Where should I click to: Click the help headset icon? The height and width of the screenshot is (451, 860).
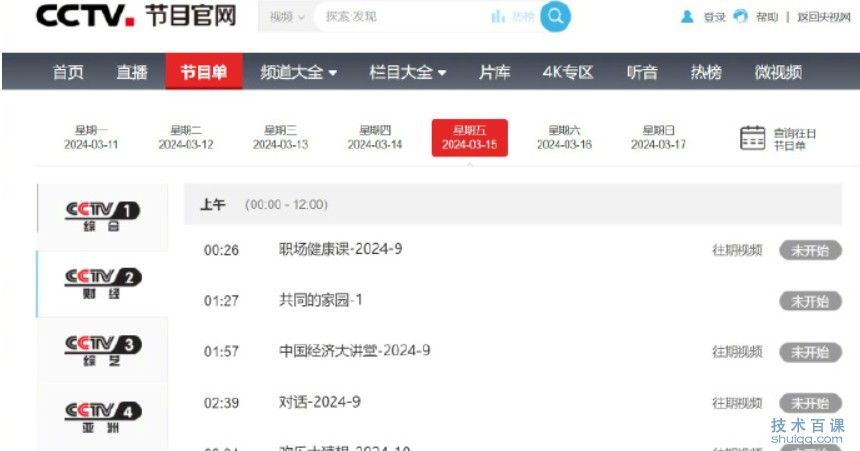point(740,16)
